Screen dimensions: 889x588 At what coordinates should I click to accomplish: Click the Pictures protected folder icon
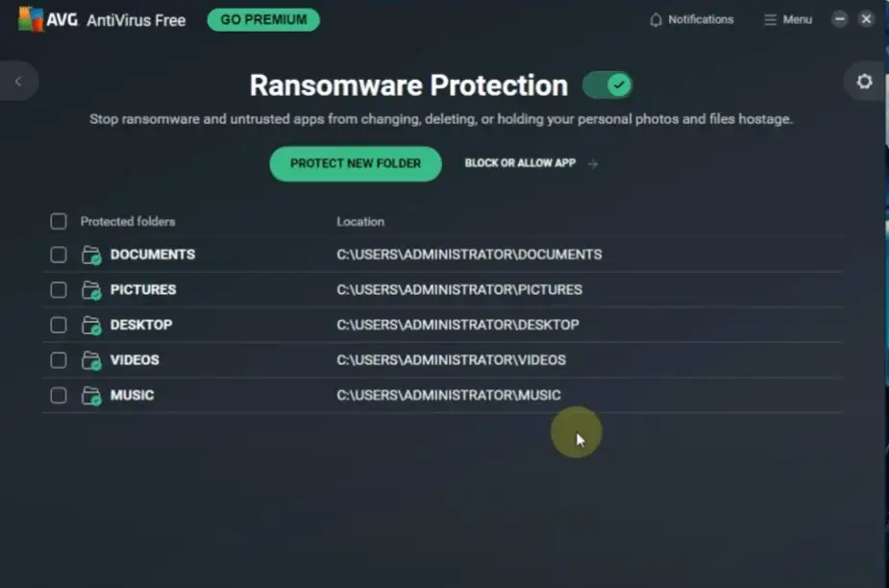click(91, 290)
